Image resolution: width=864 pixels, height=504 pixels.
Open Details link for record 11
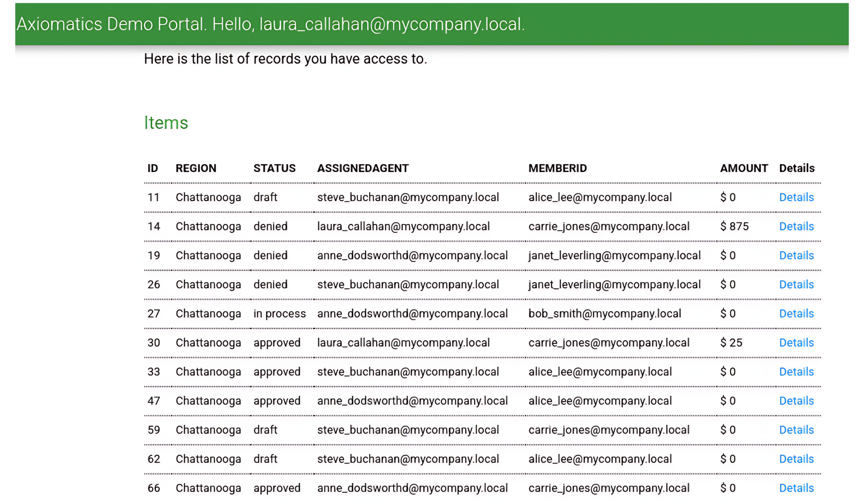pos(796,197)
